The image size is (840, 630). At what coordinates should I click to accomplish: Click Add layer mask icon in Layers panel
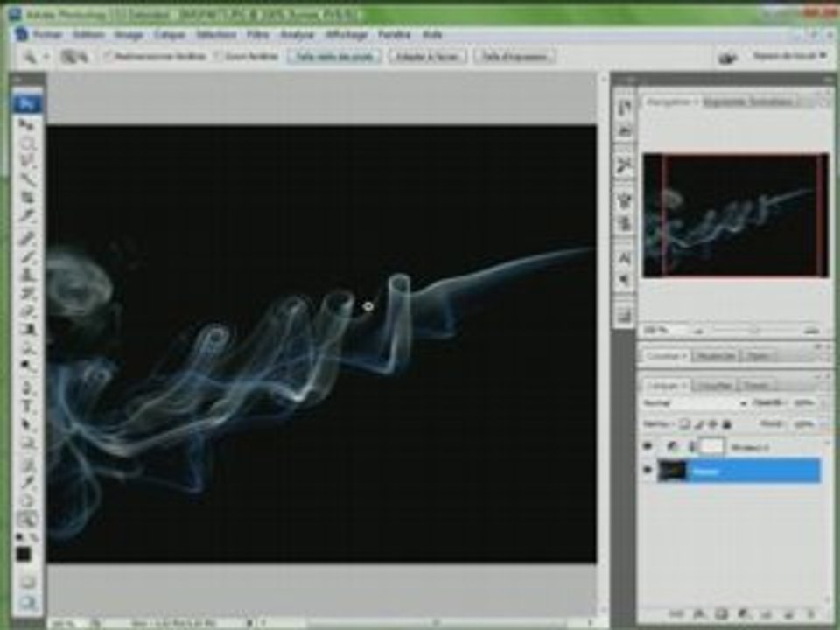(x=721, y=614)
